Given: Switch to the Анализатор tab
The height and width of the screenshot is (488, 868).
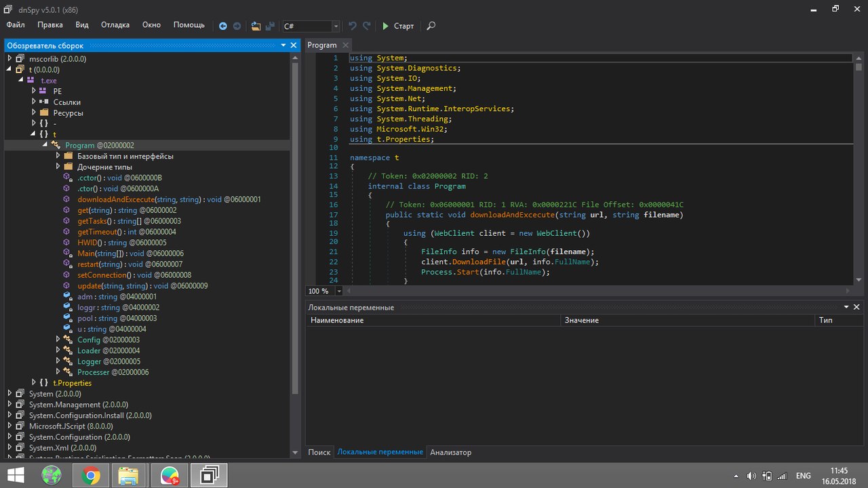Looking at the screenshot, I should (450, 452).
